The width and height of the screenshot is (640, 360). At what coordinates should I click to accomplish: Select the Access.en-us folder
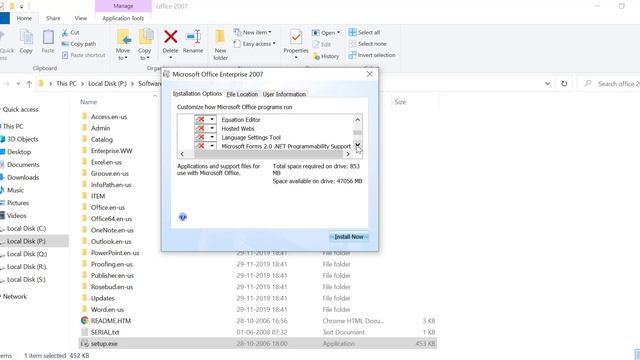(x=109, y=117)
